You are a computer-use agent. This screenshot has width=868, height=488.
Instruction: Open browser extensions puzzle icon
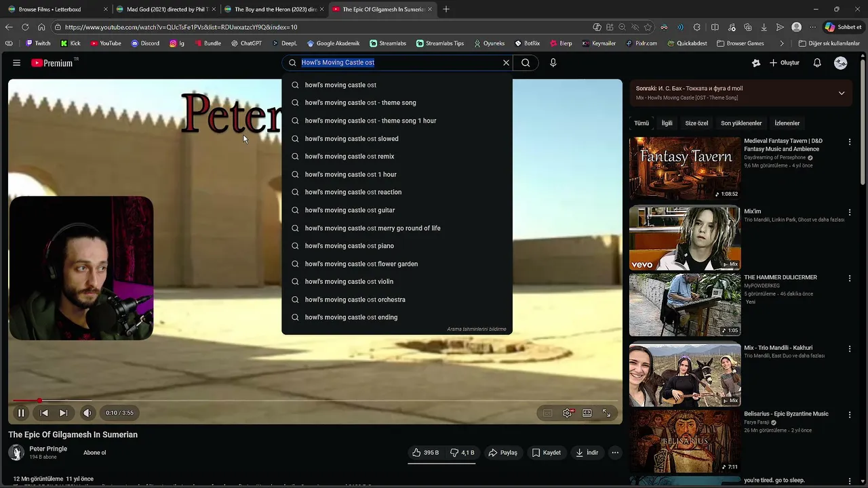pos(697,27)
